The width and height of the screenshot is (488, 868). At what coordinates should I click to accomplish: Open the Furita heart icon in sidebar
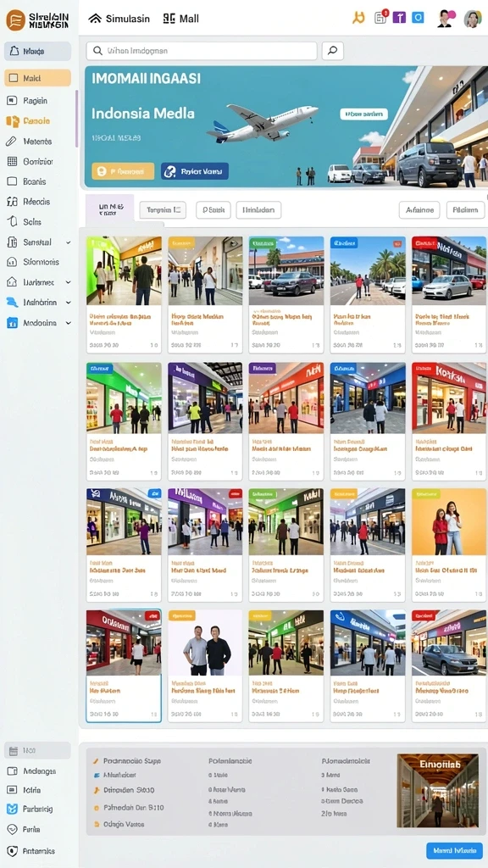(x=12, y=829)
